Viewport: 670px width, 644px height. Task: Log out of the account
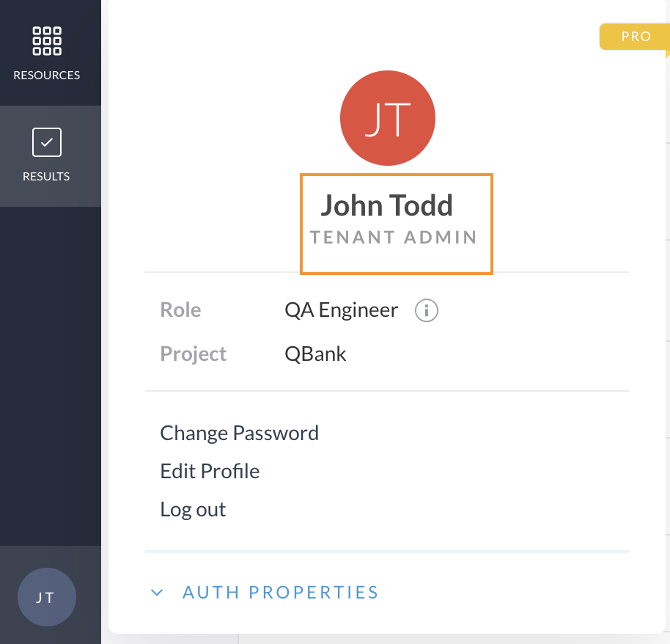click(193, 510)
